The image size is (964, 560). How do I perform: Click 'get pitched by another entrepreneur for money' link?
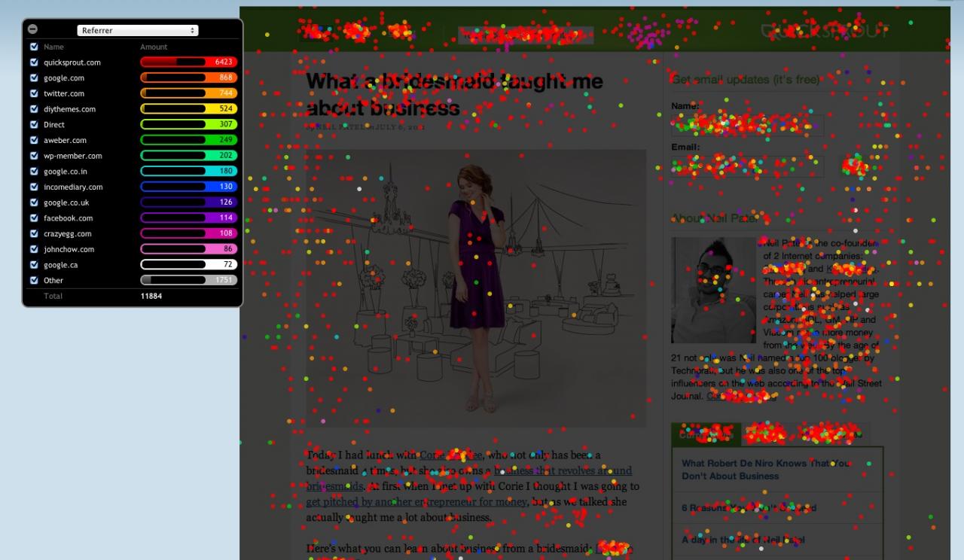(x=416, y=502)
